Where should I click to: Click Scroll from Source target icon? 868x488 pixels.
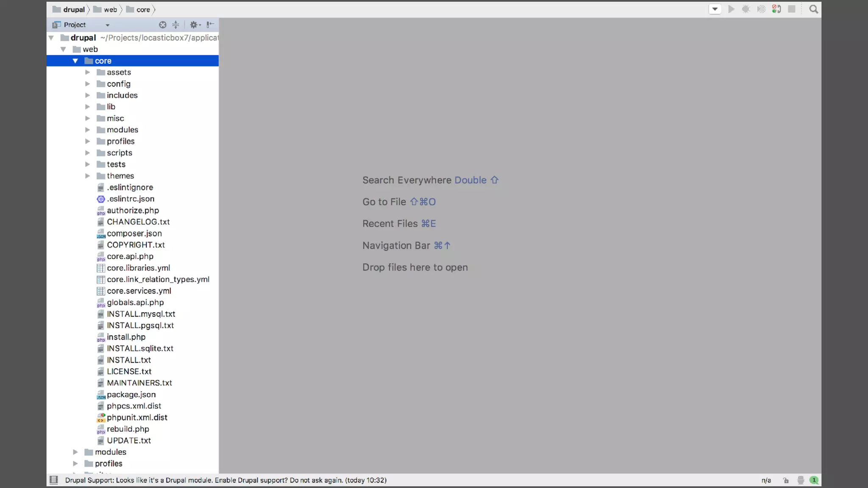point(162,25)
